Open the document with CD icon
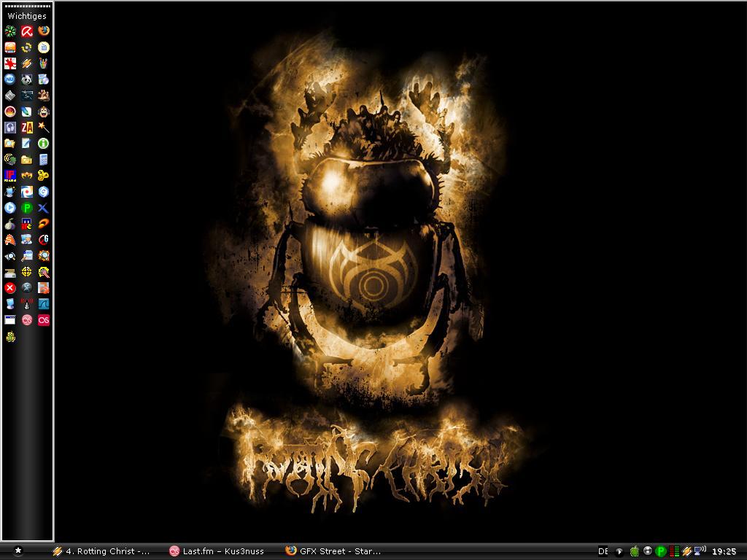Screen dimensions: 747x560 click(x=43, y=79)
